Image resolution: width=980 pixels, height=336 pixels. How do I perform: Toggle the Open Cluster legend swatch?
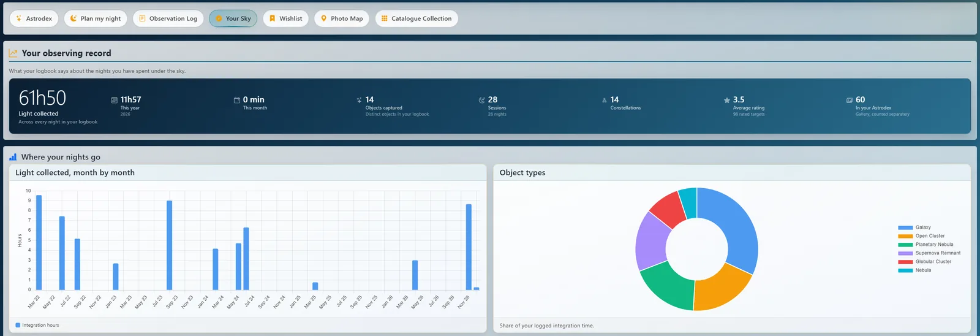pos(905,236)
